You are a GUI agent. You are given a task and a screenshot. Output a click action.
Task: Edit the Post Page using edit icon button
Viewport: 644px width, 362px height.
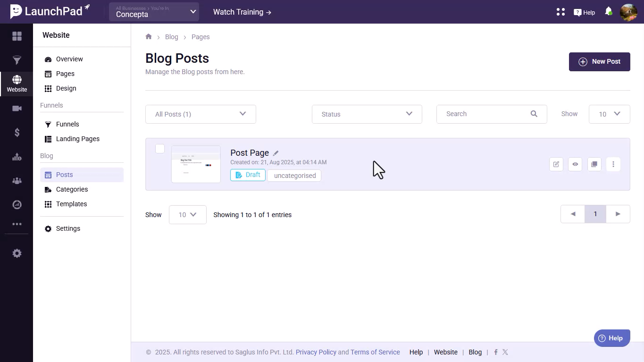(556, 164)
